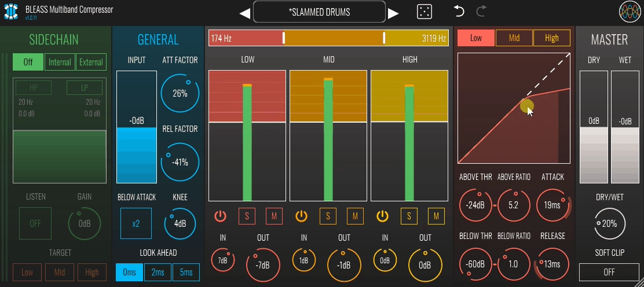This screenshot has height=287, width=644.
Task: Select the Mid tab in compressor curve panel
Action: click(514, 38)
